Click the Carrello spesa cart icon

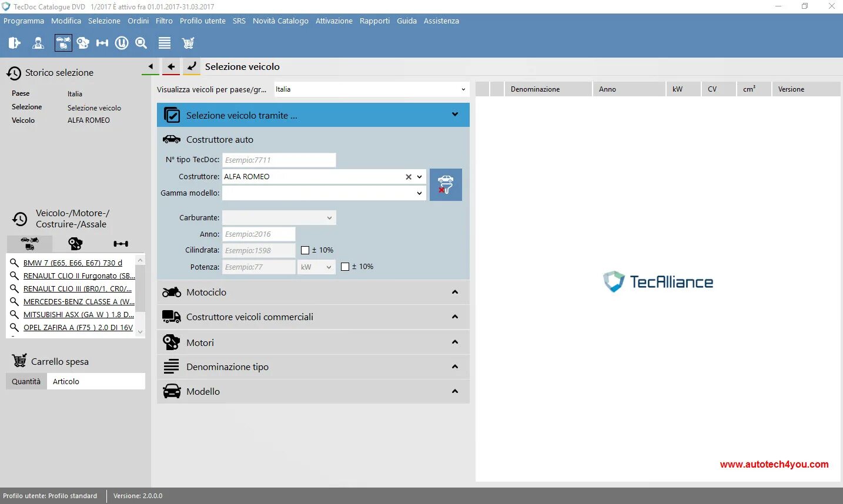tap(19, 361)
